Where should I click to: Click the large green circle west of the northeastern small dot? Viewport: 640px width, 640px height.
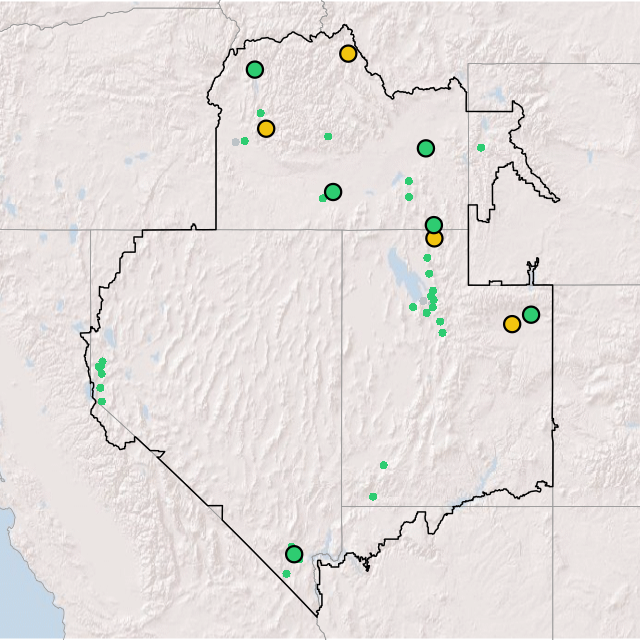pyautogui.click(x=426, y=149)
